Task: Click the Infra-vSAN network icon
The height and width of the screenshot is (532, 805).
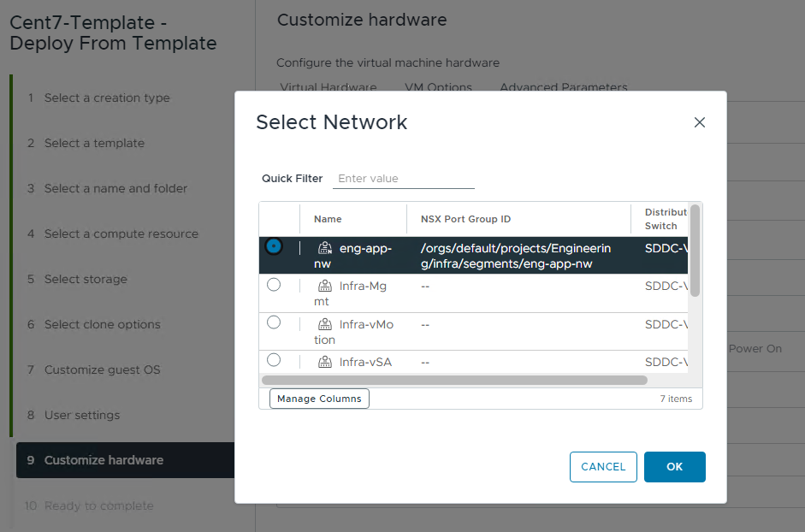Action: [x=325, y=363]
